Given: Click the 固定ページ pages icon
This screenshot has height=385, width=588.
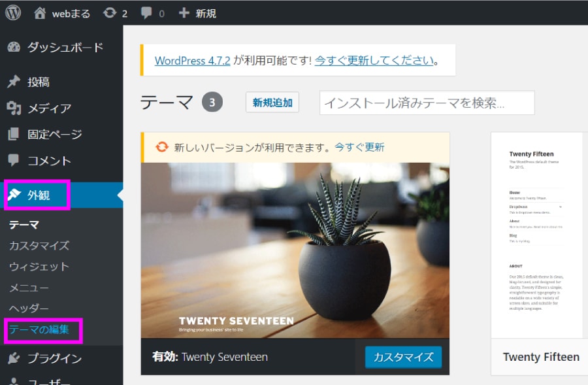Looking at the screenshot, I should tap(14, 134).
